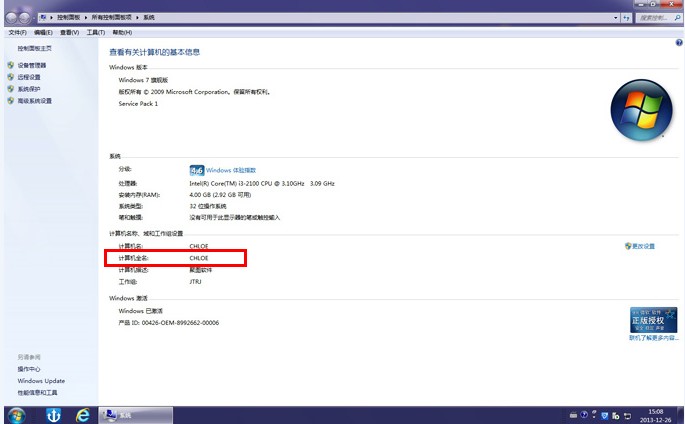Image resolution: width=685 pixels, height=424 pixels.
Task: Open the 文件(F) menu
Action: point(17,32)
